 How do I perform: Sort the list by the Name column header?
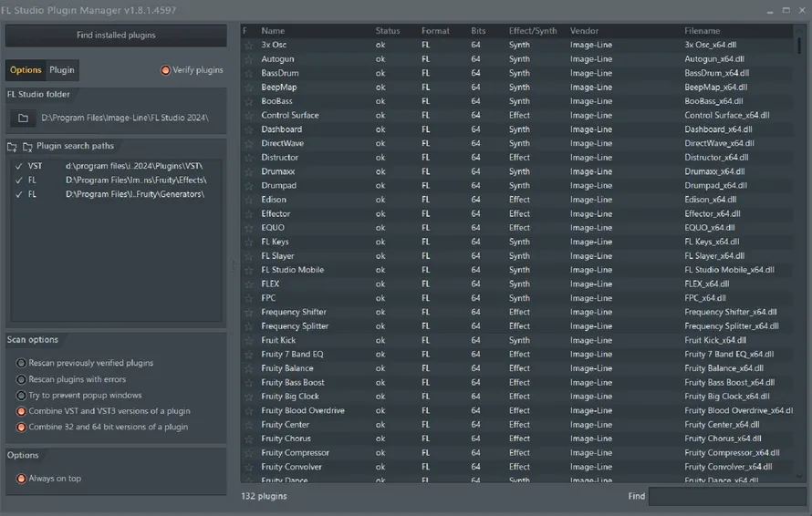tap(273, 31)
